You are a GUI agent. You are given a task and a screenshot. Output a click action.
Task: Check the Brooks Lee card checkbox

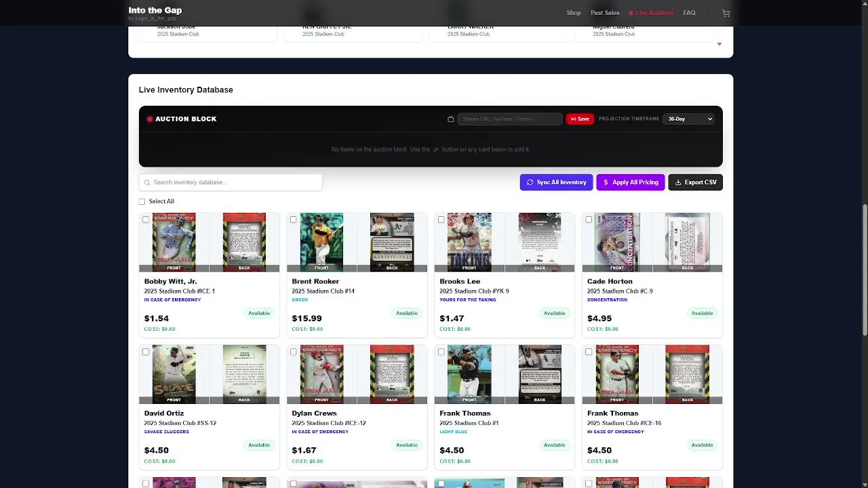[441, 220]
